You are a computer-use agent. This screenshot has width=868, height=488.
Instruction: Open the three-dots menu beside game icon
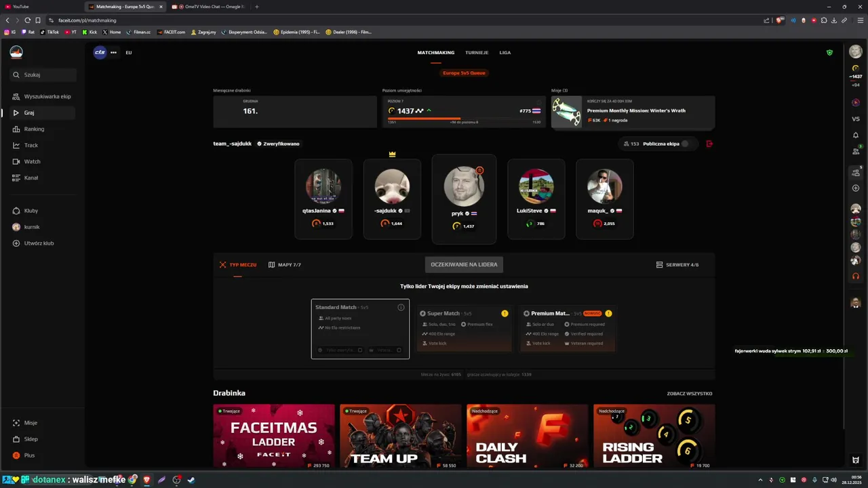coord(113,52)
